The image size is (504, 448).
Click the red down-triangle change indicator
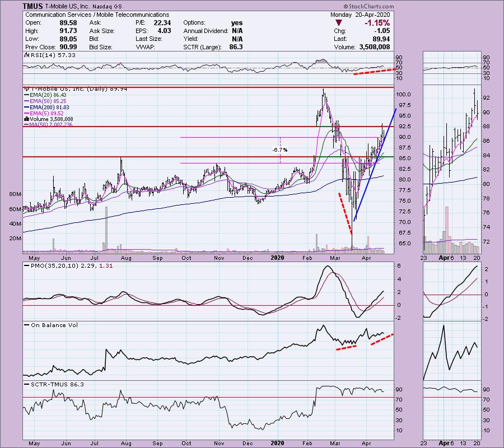(338, 23)
